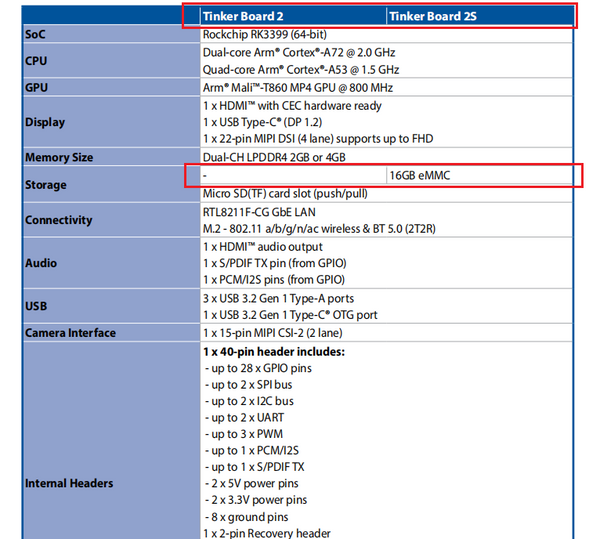The image size is (600, 539).
Task: Click '- 8 x ground pins' line
Action: (246, 517)
